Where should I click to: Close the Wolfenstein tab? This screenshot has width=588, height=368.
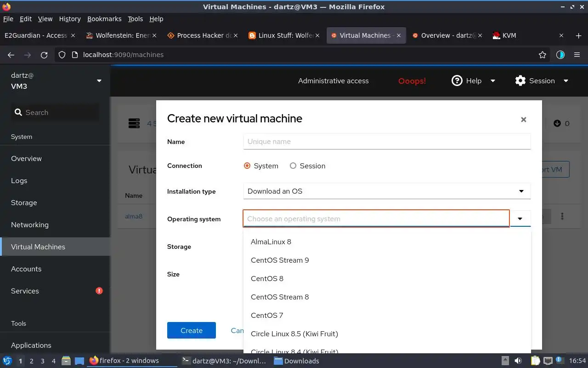coord(154,35)
